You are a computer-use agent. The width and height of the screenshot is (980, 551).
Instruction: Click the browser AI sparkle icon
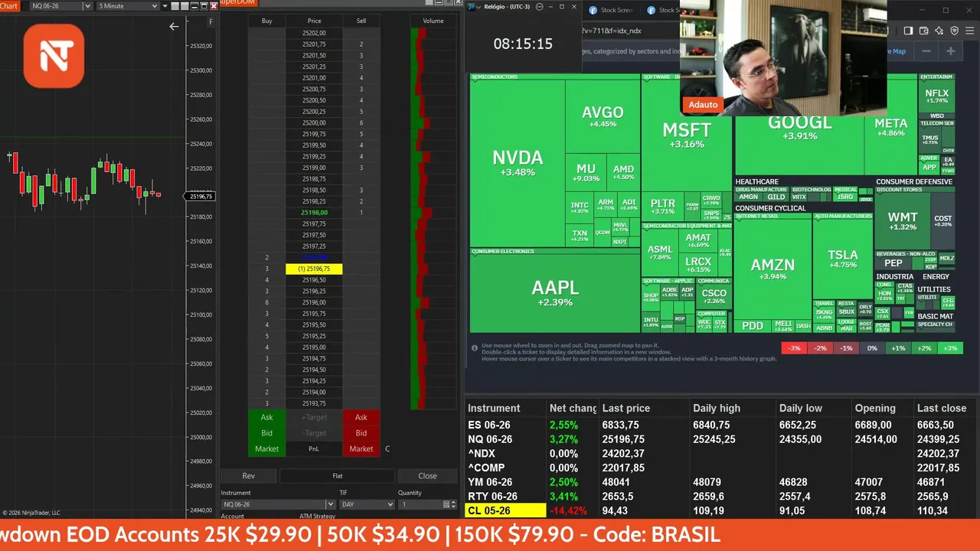(x=939, y=31)
